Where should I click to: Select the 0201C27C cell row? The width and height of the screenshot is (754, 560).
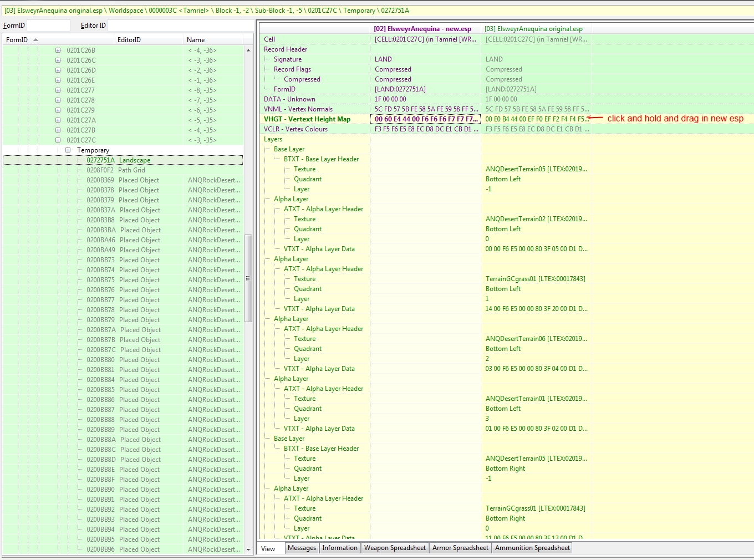(x=123, y=140)
